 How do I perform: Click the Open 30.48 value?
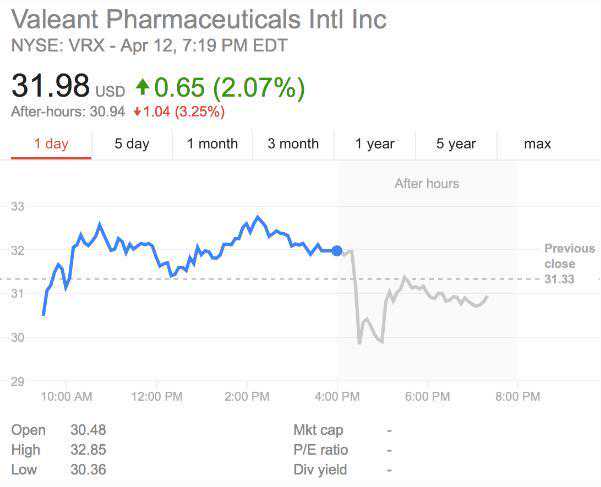click(88, 430)
